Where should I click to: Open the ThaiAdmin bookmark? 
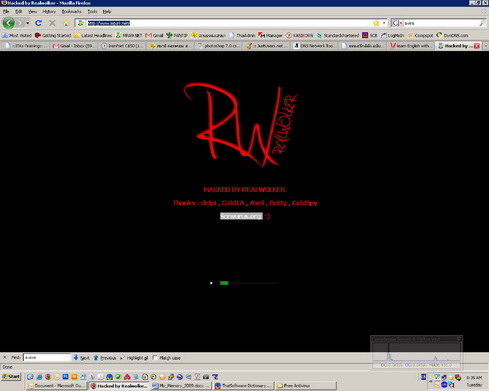(242, 35)
